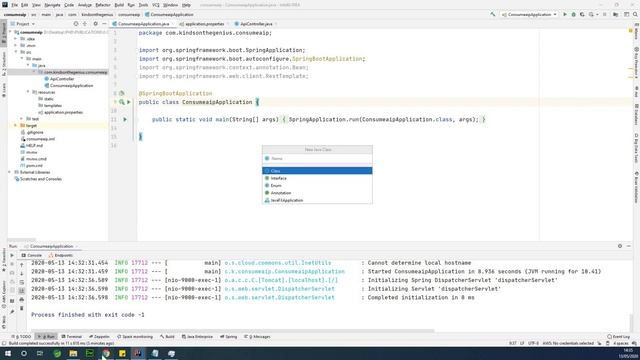Viewport: 640px width, 360px height.
Task: Open the Build tool window button
Action: tap(167, 337)
